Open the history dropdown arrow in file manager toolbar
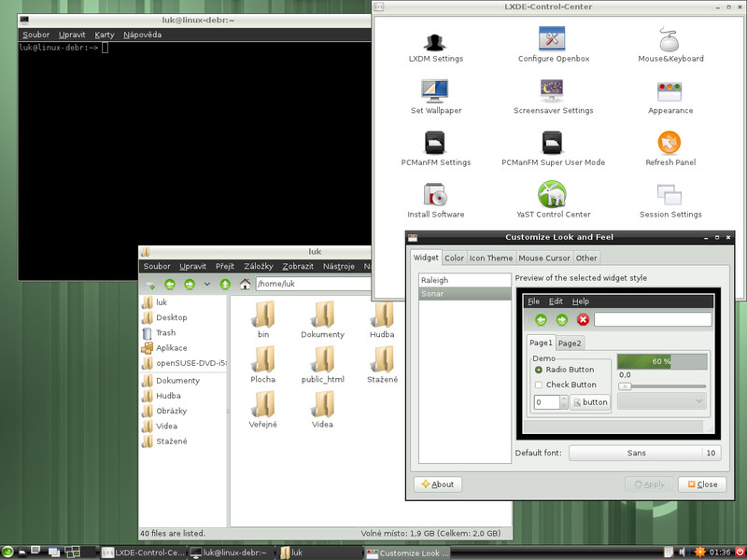 tap(207, 285)
